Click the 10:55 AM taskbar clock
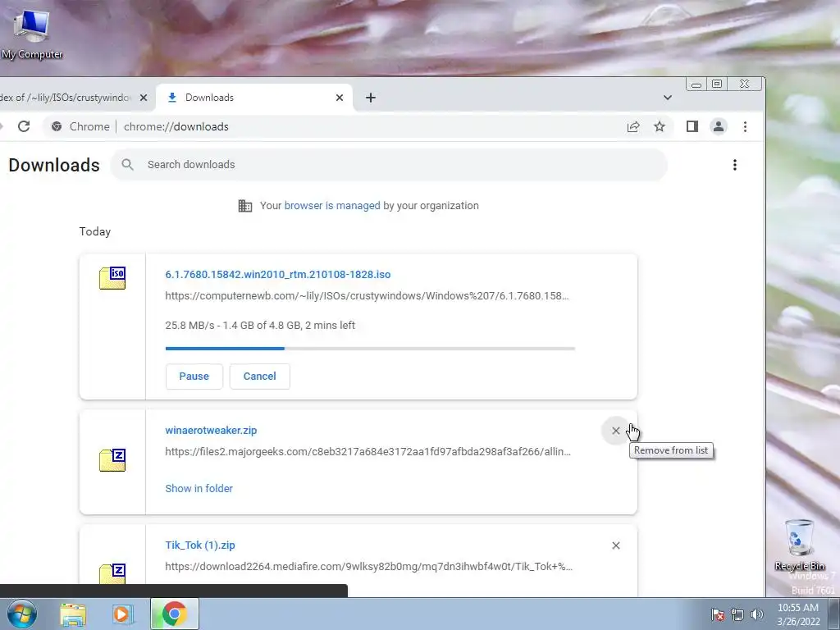Image resolution: width=840 pixels, height=630 pixels. click(798, 614)
